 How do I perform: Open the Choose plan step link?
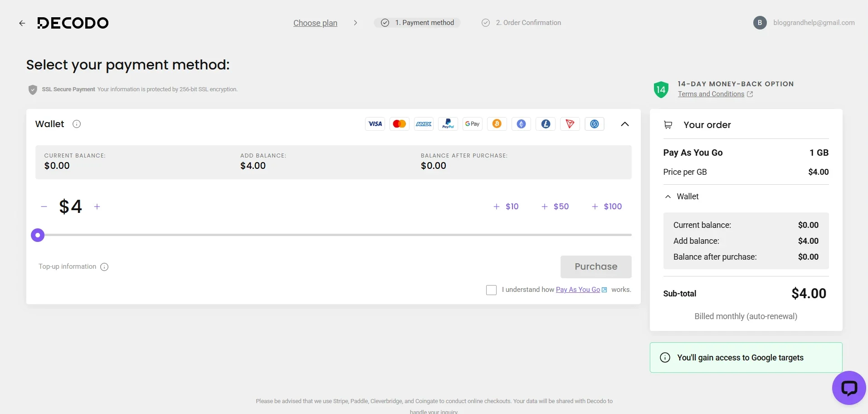point(315,23)
